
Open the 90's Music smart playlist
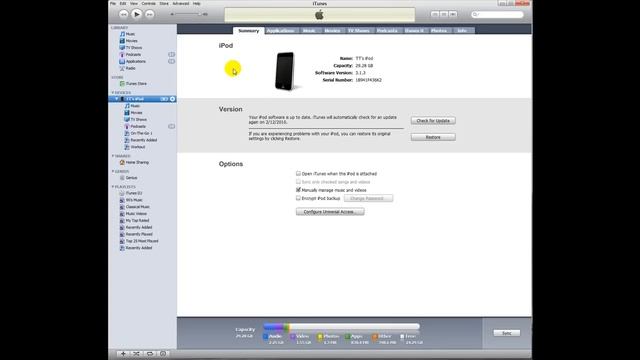(x=131, y=200)
